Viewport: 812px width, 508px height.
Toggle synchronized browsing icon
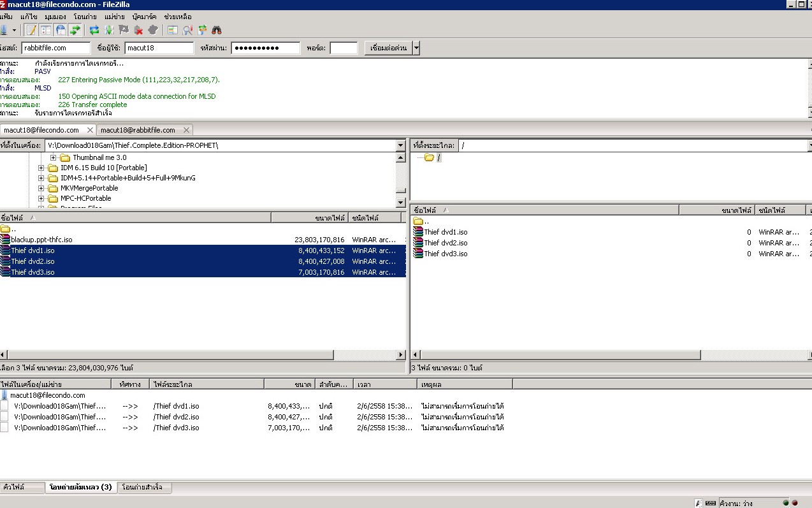(202, 30)
